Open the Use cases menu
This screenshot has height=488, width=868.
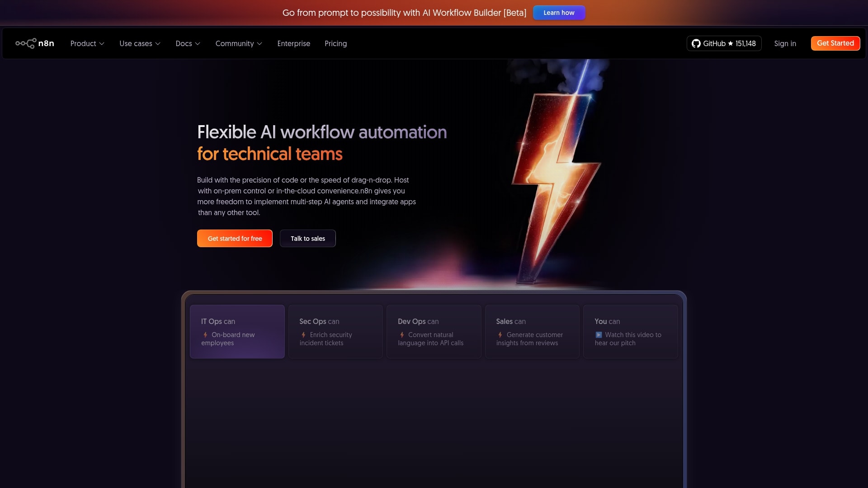click(x=140, y=43)
